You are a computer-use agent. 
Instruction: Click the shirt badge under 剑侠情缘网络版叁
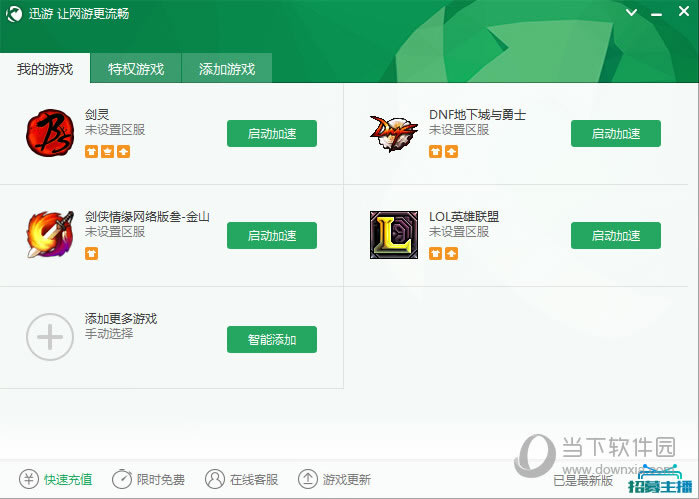tap(91, 254)
